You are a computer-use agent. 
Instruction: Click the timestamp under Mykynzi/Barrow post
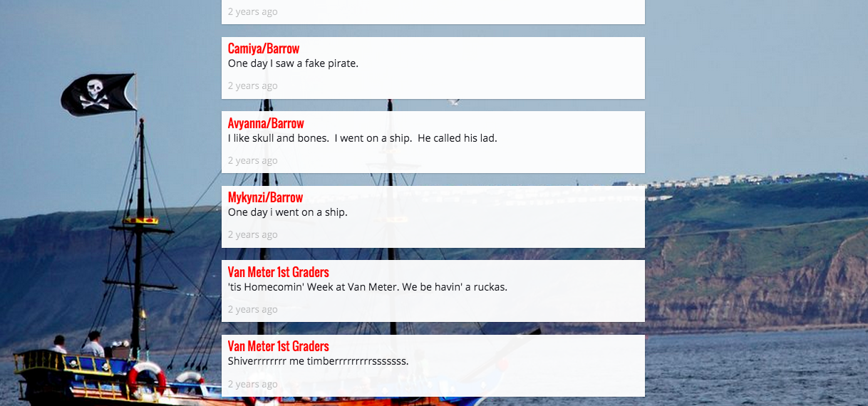(253, 235)
